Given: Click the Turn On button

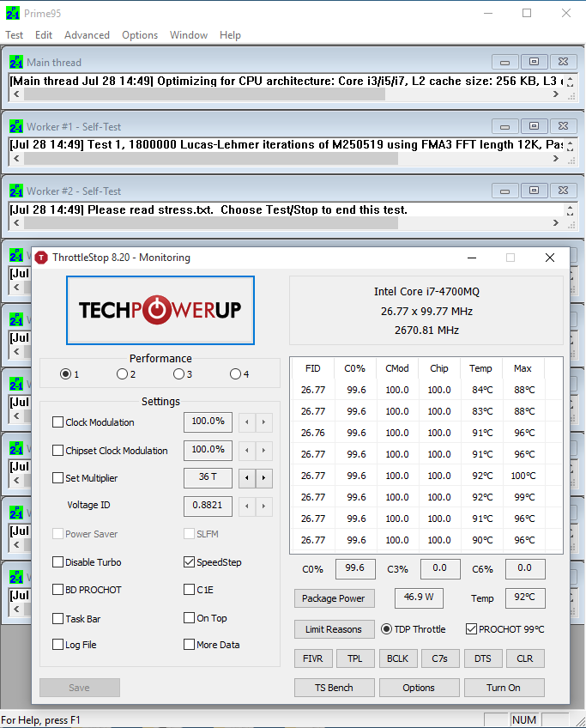Looking at the screenshot, I should point(504,688).
